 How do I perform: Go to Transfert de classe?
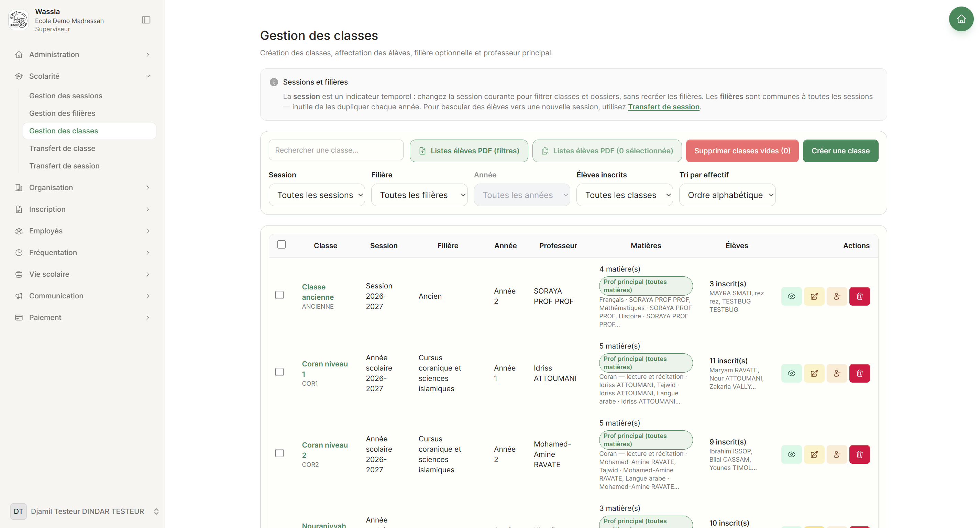click(63, 148)
